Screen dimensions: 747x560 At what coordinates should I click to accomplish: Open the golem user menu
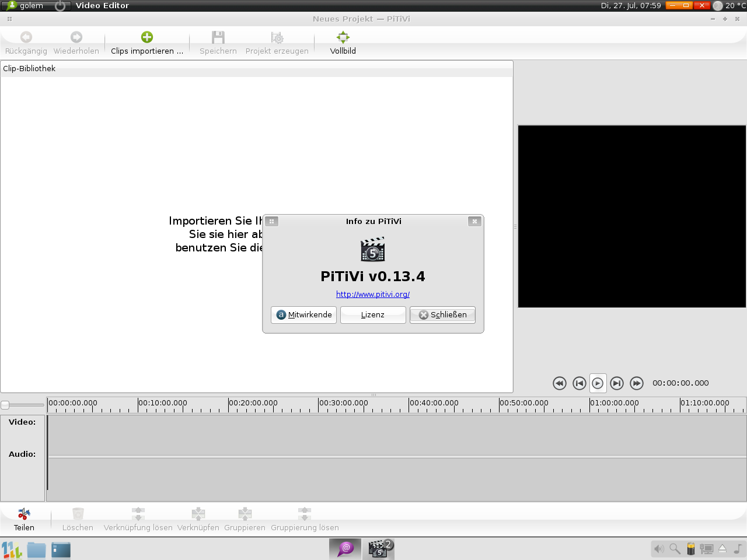click(26, 6)
